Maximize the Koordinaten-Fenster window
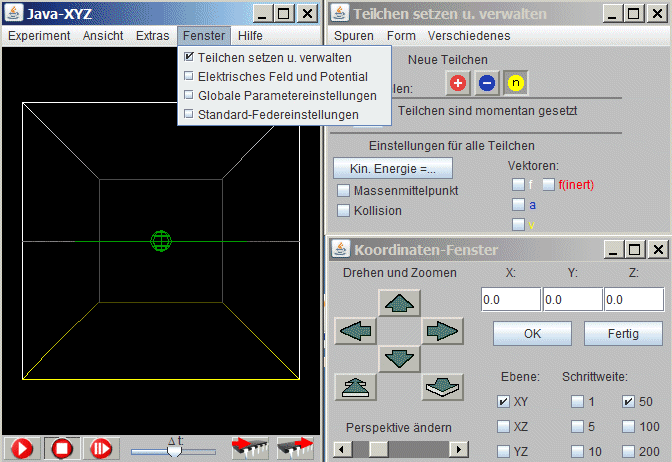Screen dimensions: 672x462 point(634,249)
